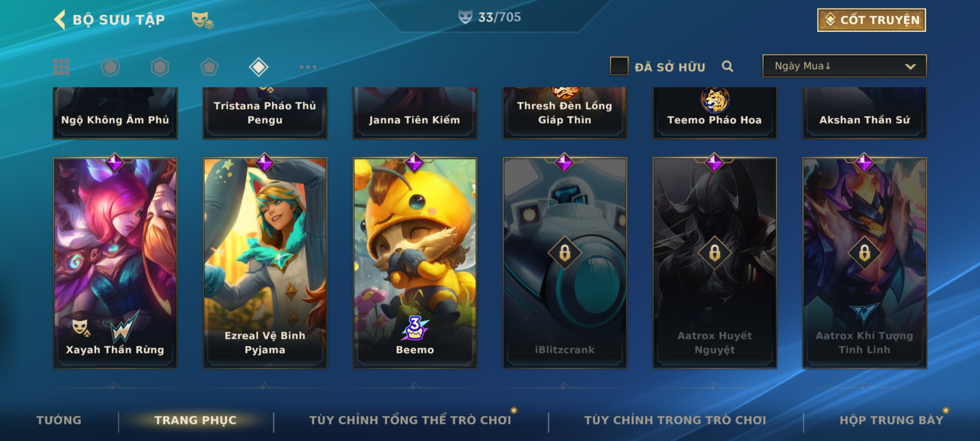Open the masks and coins icon

[x=203, y=20]
